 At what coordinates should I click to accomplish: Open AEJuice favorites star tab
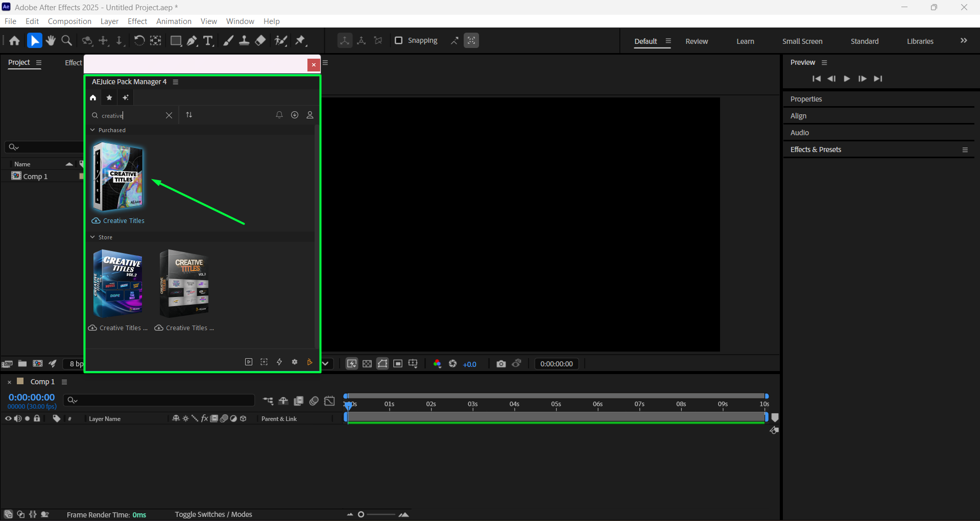pos(109,97)
